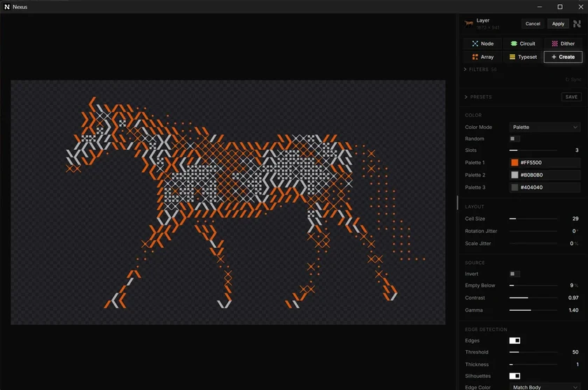The height and width of the screenshot is (390, 588).
Task: Click the Nexus app icon in title bar
Action: coord(7,7)
